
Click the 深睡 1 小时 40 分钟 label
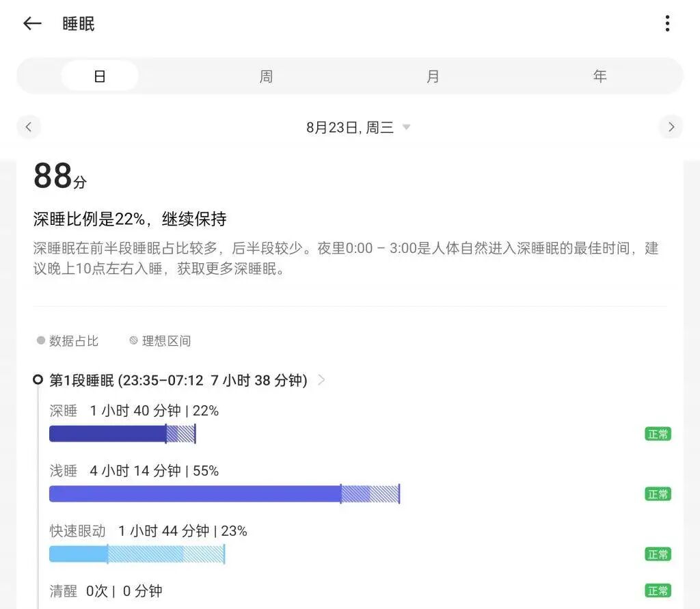134,410
